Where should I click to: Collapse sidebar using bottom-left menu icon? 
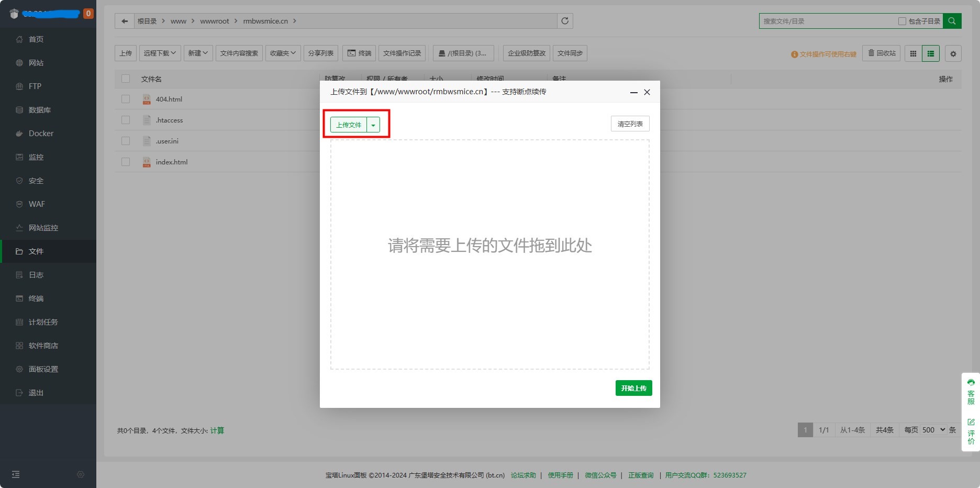(x=16, y=474)
